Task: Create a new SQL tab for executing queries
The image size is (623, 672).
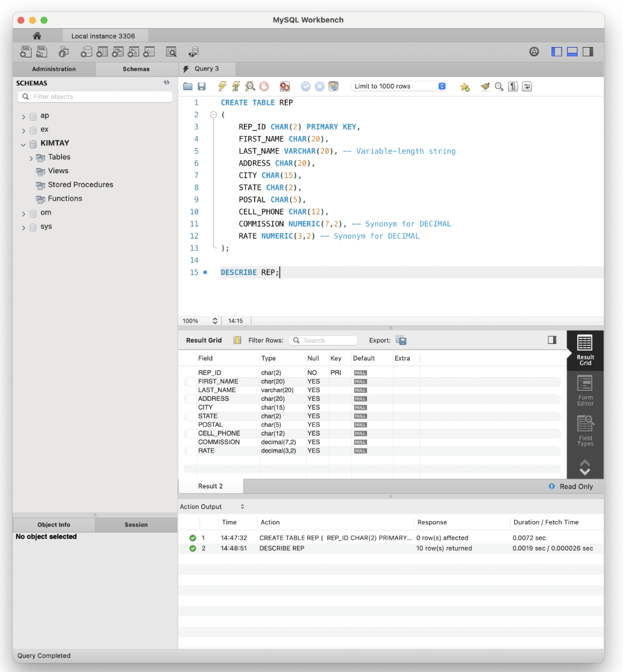Action: 25,51
